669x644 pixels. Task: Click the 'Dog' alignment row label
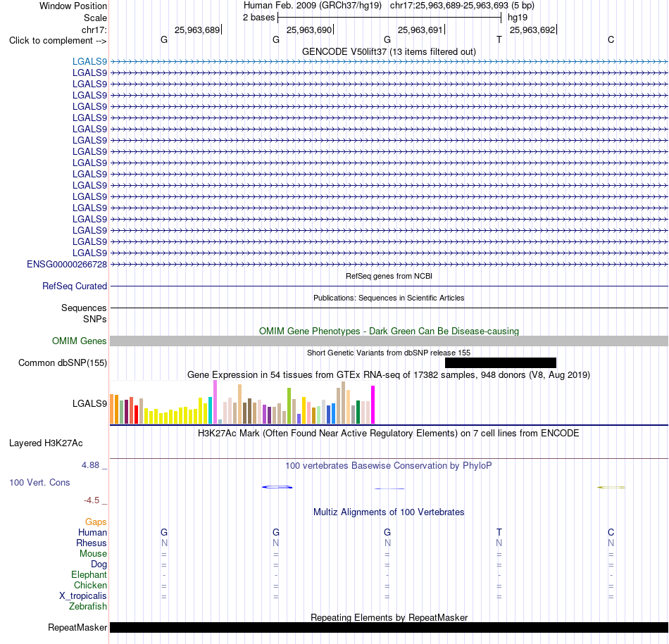[99, 564]
